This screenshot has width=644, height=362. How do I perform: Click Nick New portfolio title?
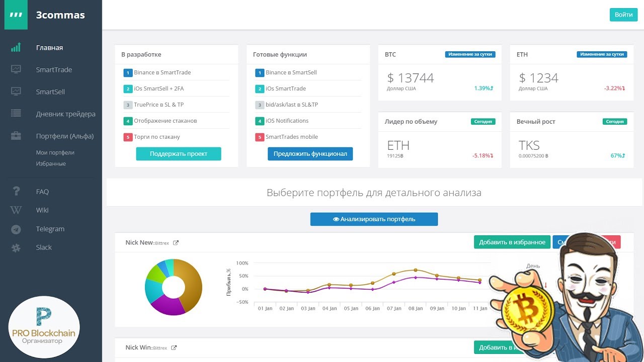click(x=139, y=243)
